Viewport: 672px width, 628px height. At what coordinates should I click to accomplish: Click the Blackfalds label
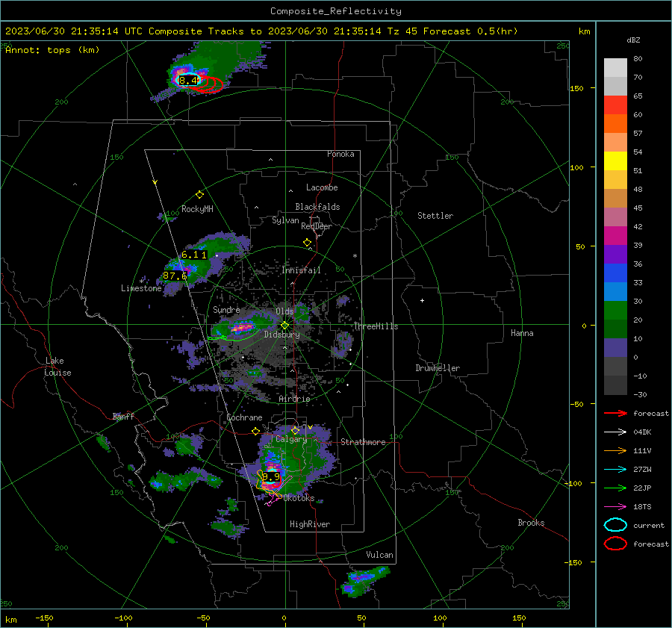[x=317, y=207]
